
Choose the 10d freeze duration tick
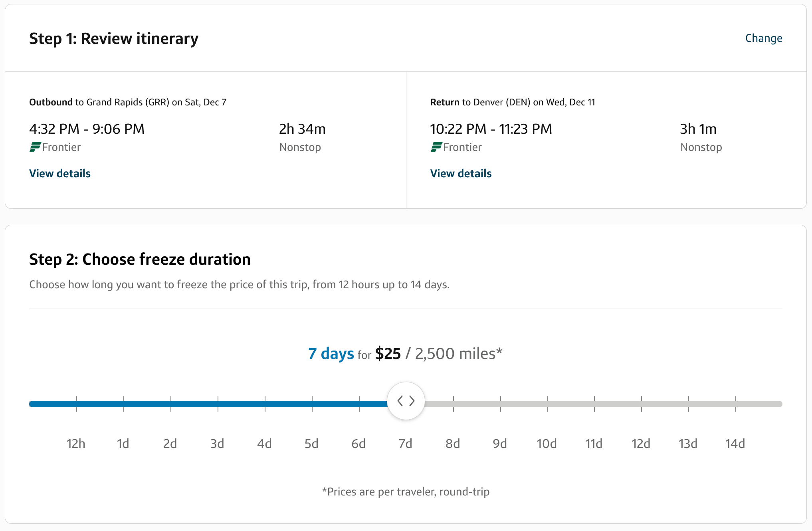click(548, 404)
